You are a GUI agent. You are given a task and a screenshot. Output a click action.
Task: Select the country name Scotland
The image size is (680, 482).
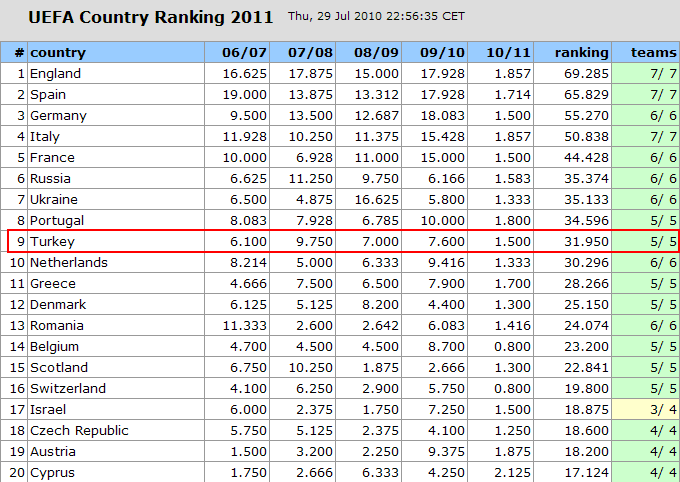click(x=59, y=367)
